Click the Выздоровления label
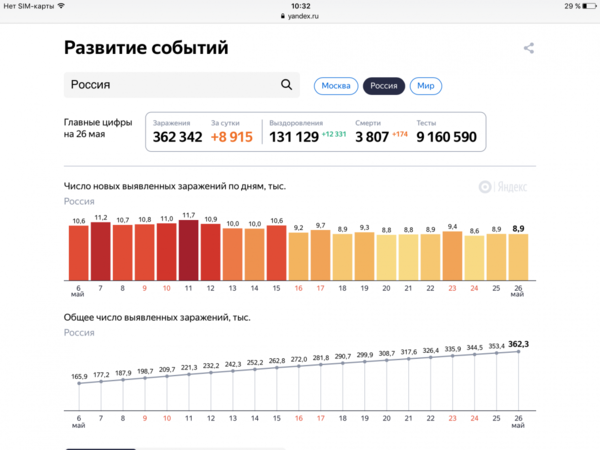 coord(296,123)
